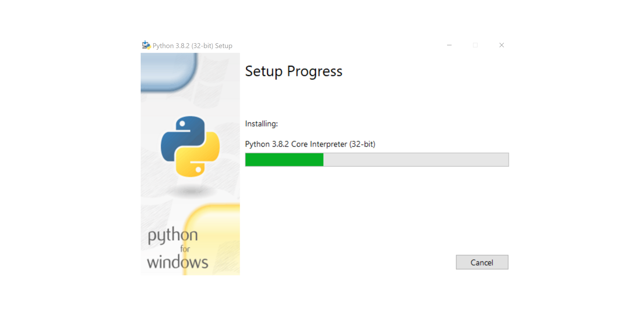The image size is (644, 328).
Task: Close the Python 3.8.2 Setup window
Action: (x=501, y=45)
